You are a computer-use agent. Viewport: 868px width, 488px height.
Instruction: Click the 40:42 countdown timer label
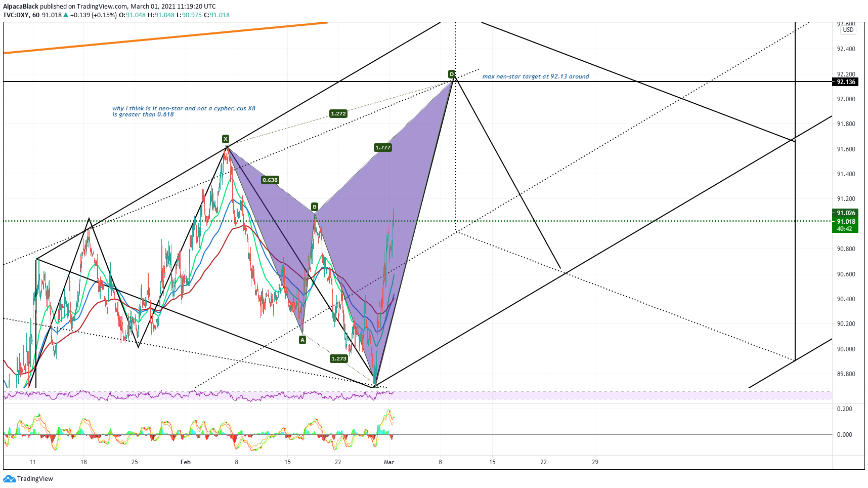[x=845, y=229]
